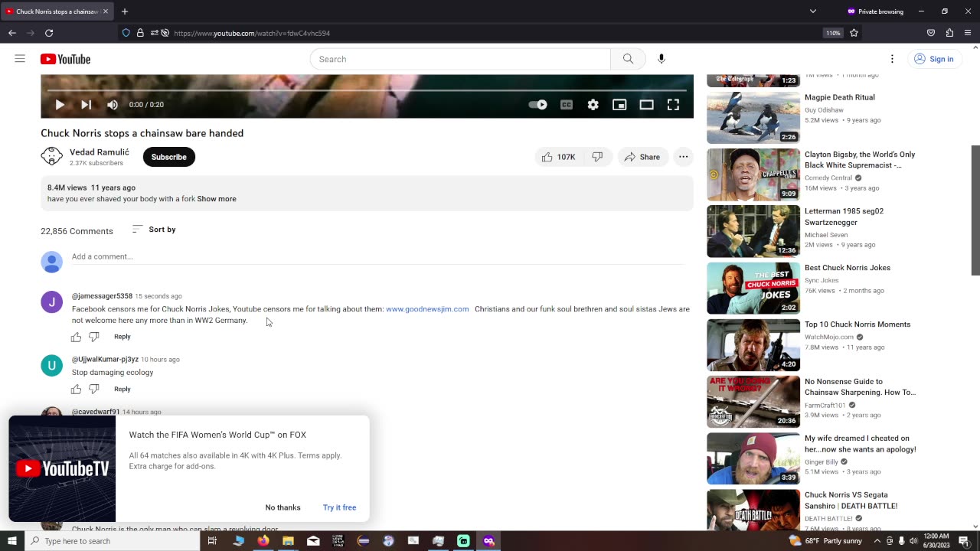Open the Windows Start menu
Image resolution: width=980 pixels, height=551 pixels.
(x=12, y=541)
